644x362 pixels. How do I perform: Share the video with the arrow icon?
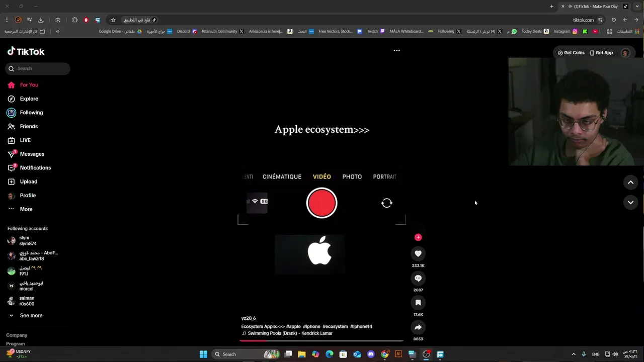coord(418,327)
